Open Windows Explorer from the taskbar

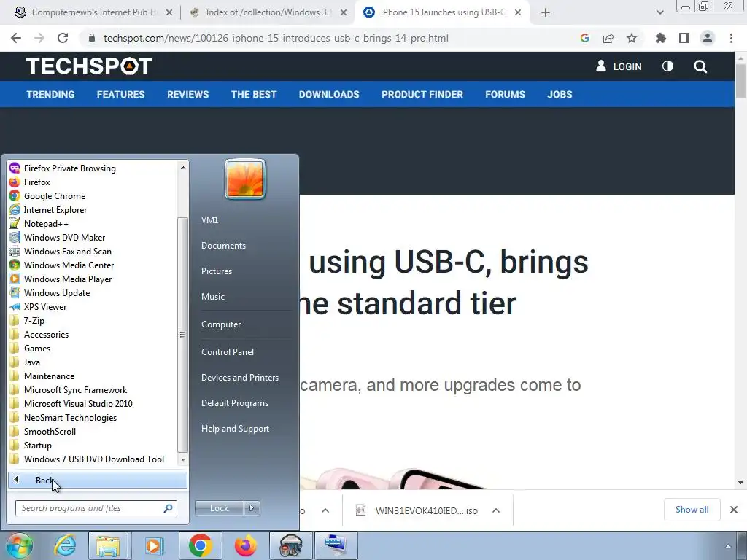point(108,545)
